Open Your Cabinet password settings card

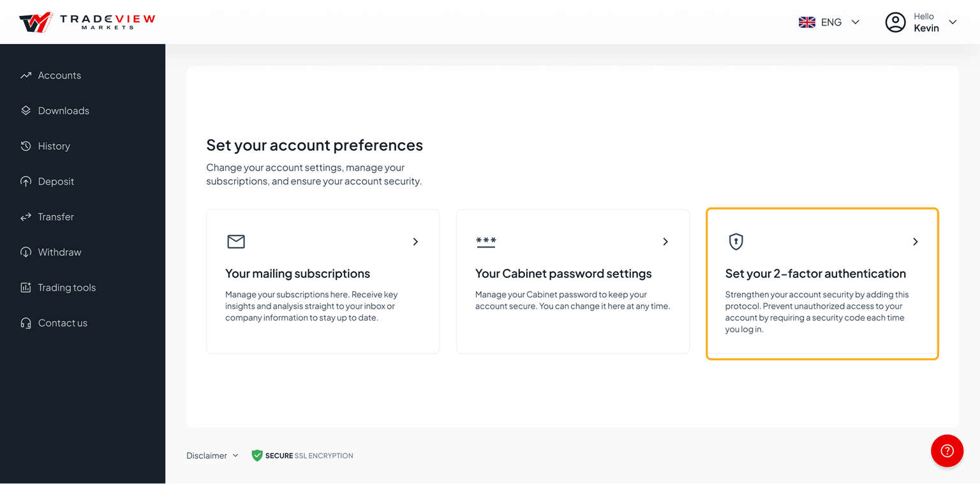572,281
